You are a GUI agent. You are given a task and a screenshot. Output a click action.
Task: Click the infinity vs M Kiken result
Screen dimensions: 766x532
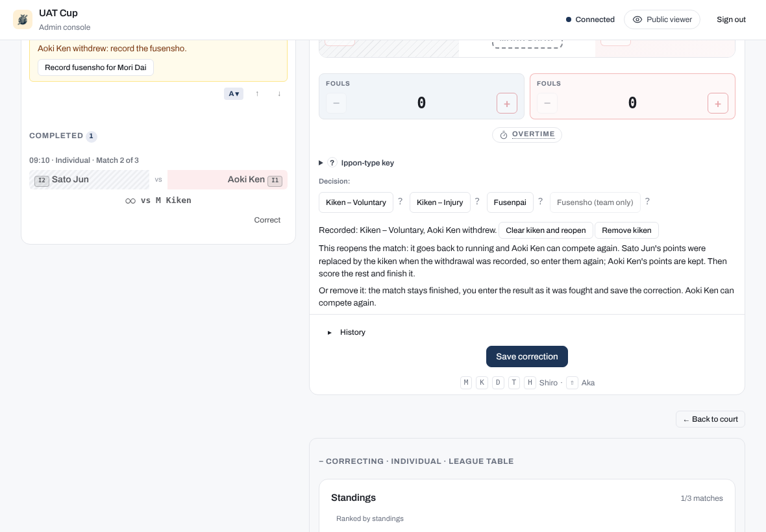[158, 200]
